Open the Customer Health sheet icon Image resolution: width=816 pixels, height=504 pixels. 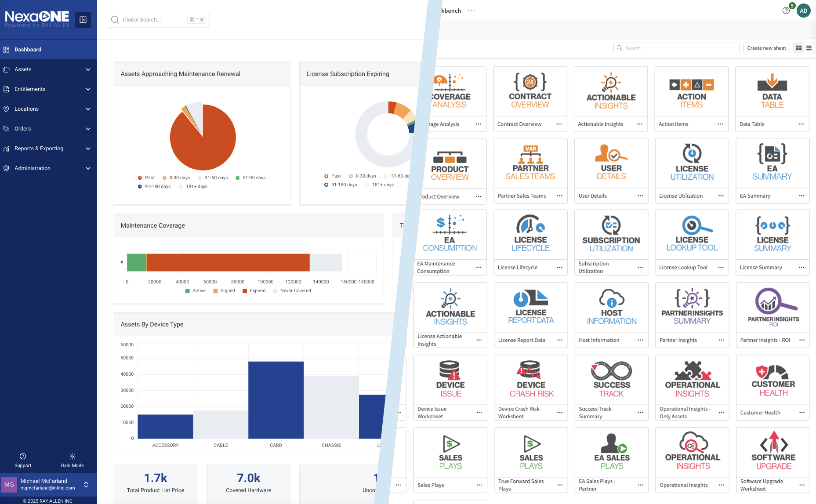(773, 380)
